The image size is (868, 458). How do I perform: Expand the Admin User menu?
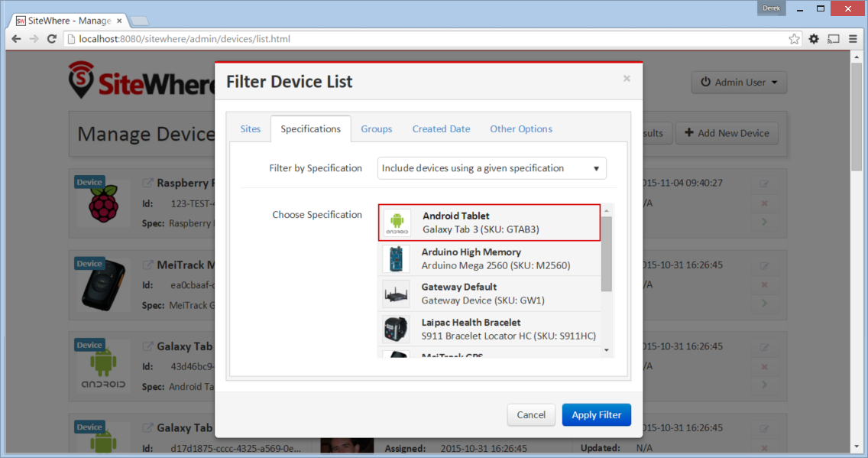tap(739, 83)
